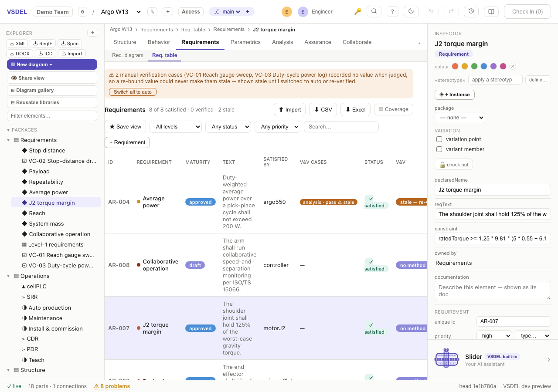Switch to the Parametrics tab

(245, 42)
